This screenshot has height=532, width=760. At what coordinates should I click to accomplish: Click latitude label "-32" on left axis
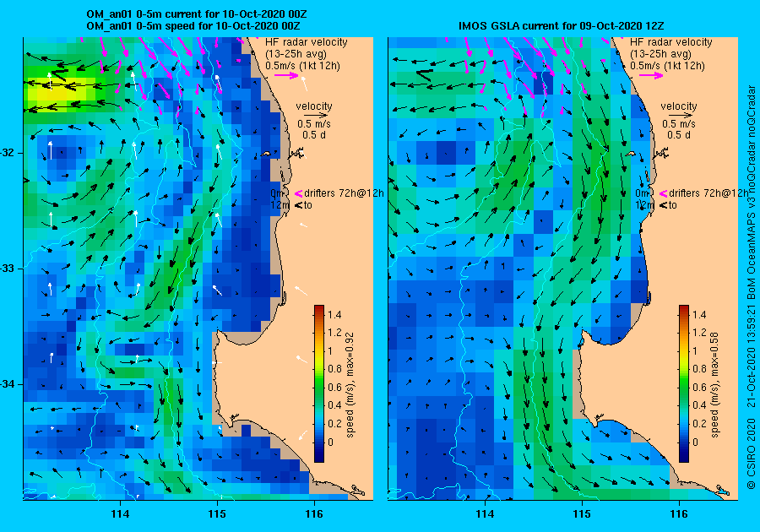[8, 153]
